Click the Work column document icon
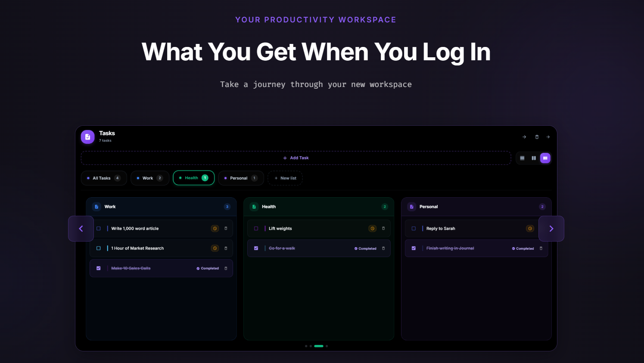The width and height of the screenshot is (644, 363). tap(96, 207)
